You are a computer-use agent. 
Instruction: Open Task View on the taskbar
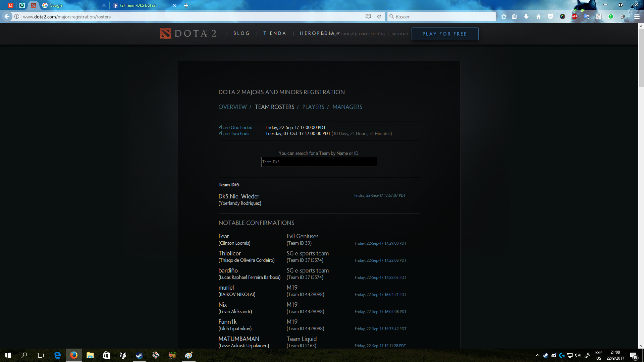click(40, 355)
